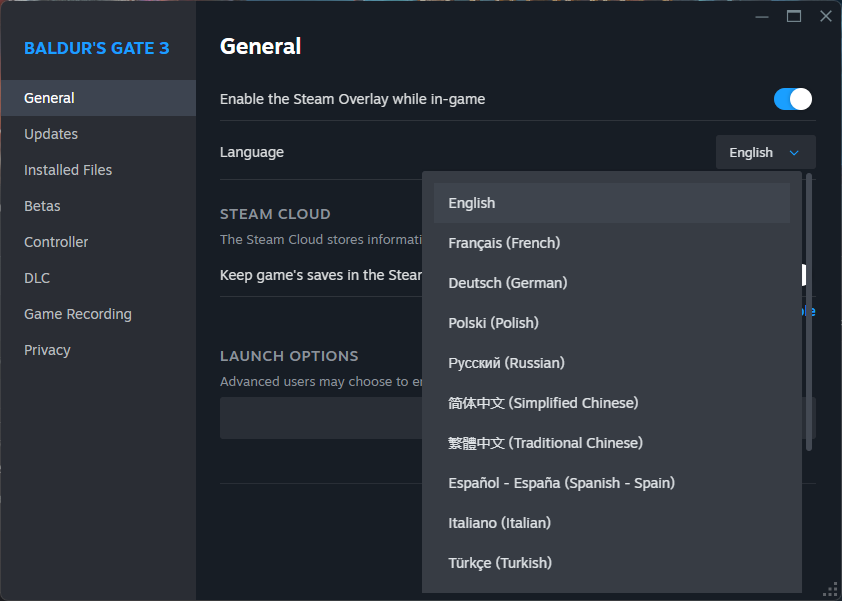
Task: Click the Steam Cloud heading
Action: pyautogui.click(x=275, y=214)
